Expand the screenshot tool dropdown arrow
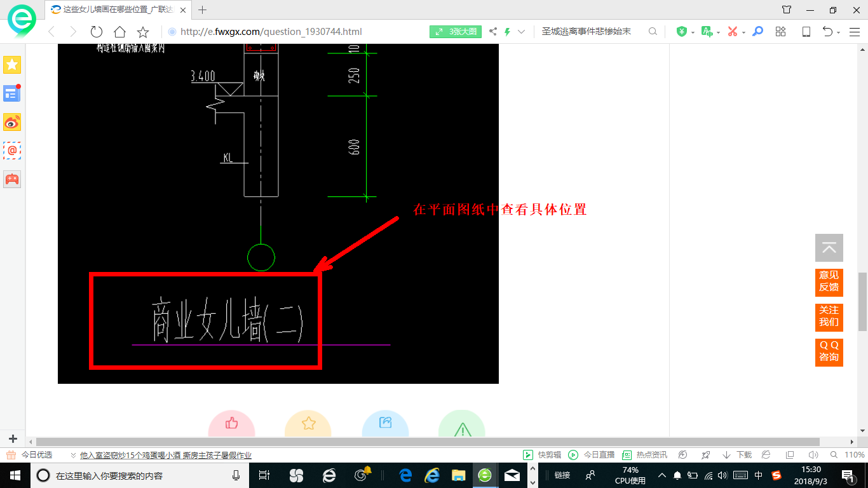This screenshot has height=488, width=868. click(743, 32)
